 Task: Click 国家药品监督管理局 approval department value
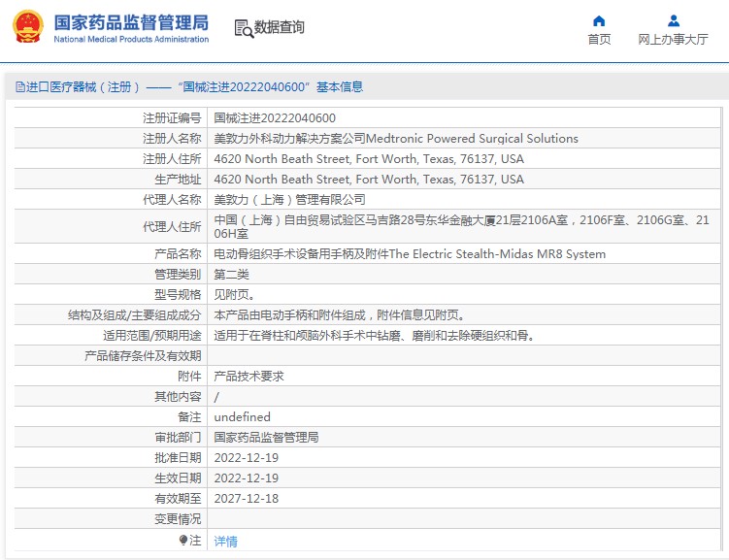coord(266,438)
